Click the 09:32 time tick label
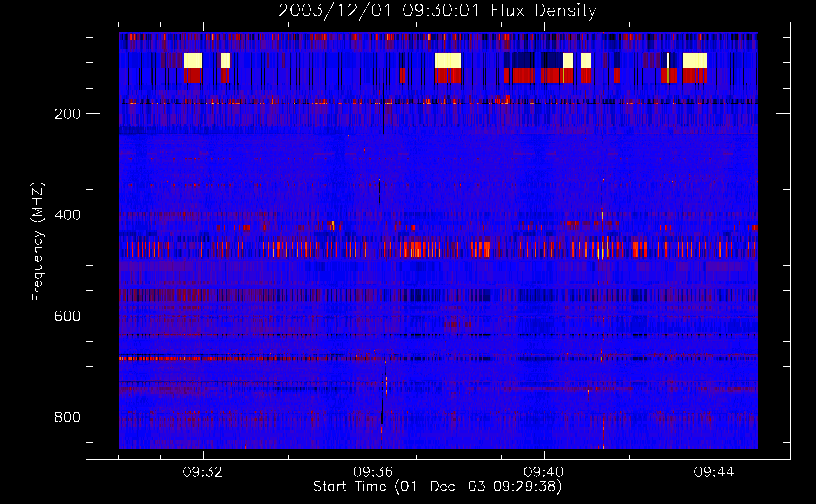Viewport: 816px width, 504px height. (203, 472)
